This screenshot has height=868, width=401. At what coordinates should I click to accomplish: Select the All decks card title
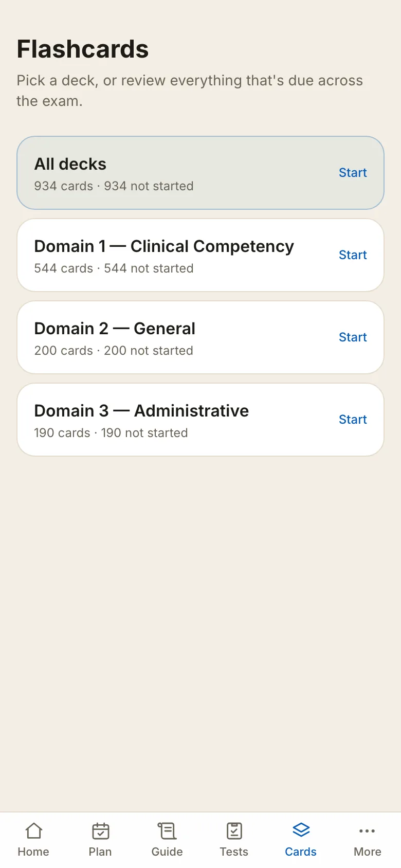pyautogui.click(x=70, y=164)
